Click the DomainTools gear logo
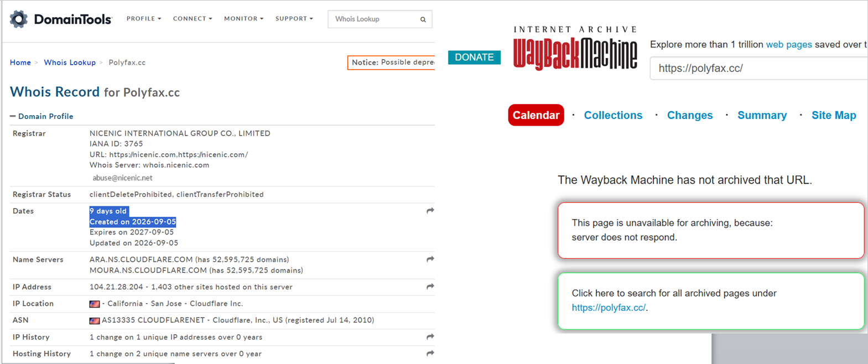This screenshot has width=868, height=364. click(19, 19)
